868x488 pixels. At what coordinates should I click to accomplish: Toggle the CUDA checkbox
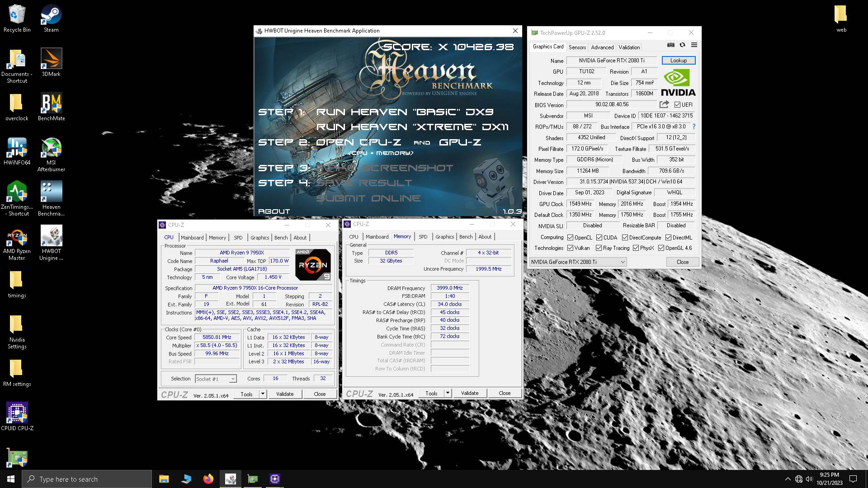(x=599, y=238)
